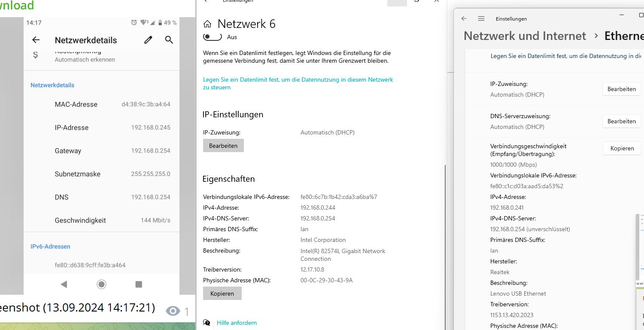Click IPv4-Adresse value 192.168.0.241 in Ethernet window
Image resolution: width=644 pixels, height=330 pixels.
[507, 208]
